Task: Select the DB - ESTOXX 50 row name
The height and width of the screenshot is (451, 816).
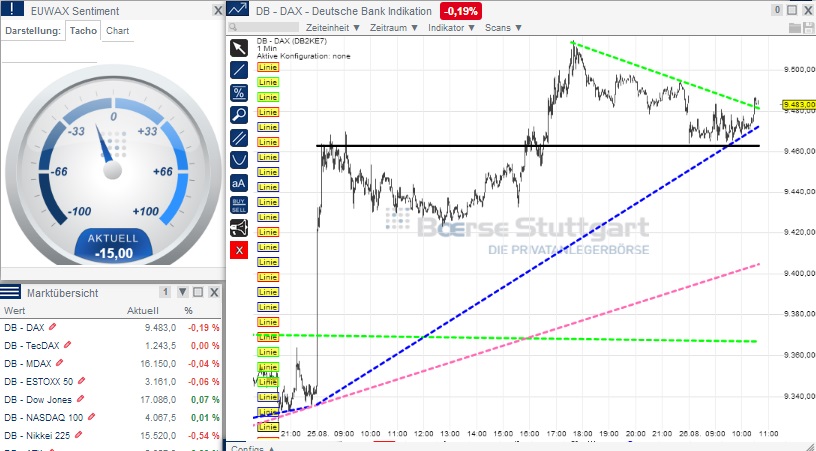Action: [39, 381]
